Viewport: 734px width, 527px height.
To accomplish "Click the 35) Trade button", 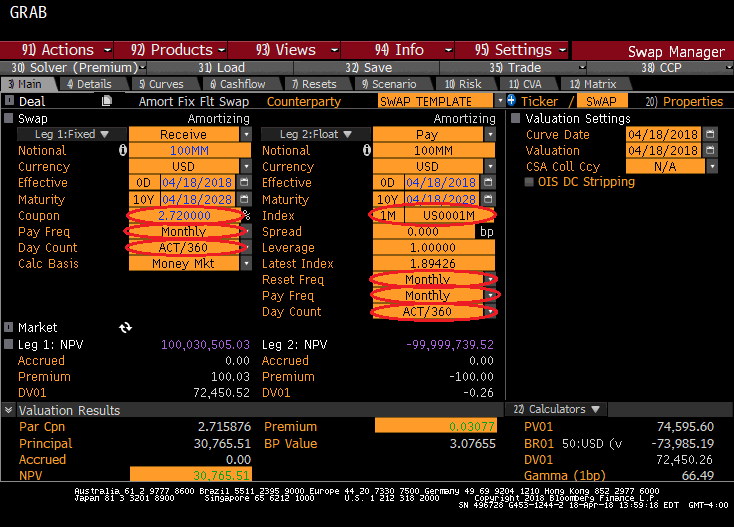I will (x=514, y=67).
